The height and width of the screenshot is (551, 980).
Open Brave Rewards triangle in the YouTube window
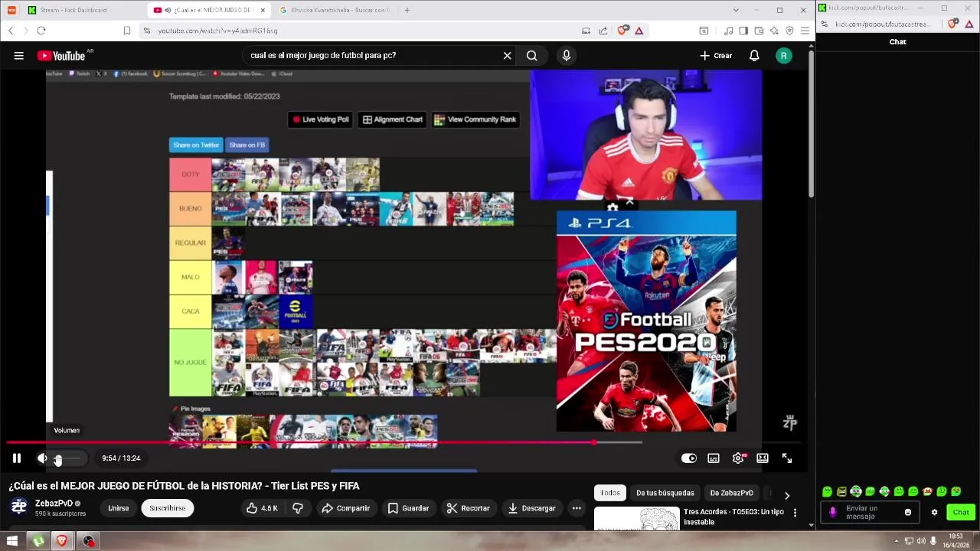pos(639,31)
